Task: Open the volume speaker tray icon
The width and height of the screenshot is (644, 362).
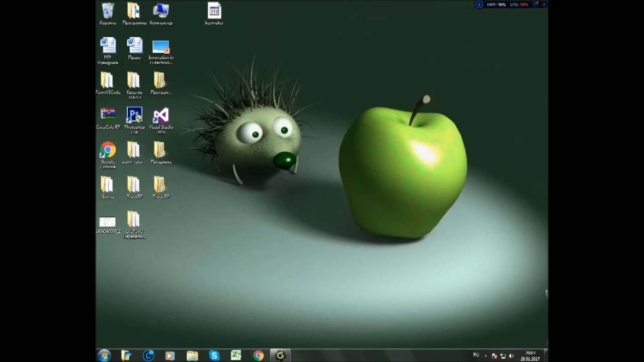Action: 511,356
